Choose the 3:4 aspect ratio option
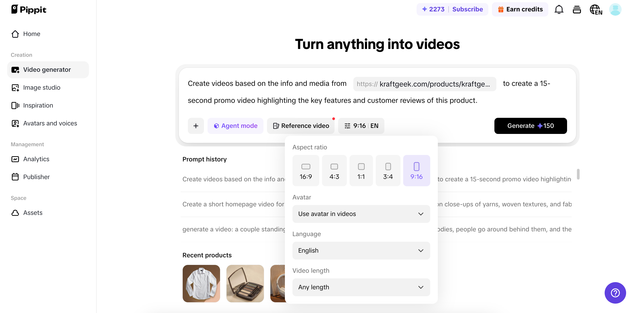The width and height of the screenshot is (644, 313). tap(388, 171)
